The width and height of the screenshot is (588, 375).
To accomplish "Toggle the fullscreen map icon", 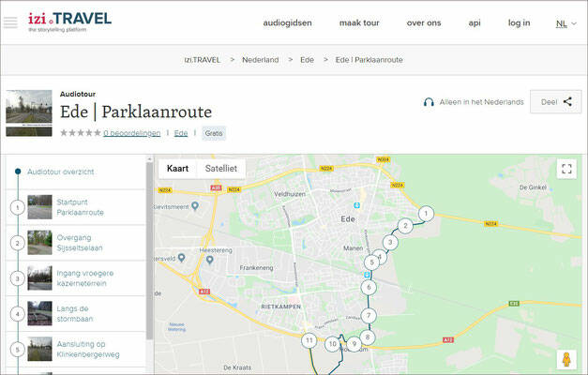I will click(x=566, y=169).
